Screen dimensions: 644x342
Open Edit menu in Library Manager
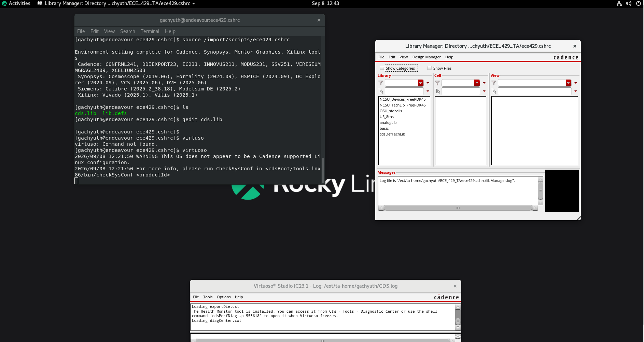tap(392, 57)
